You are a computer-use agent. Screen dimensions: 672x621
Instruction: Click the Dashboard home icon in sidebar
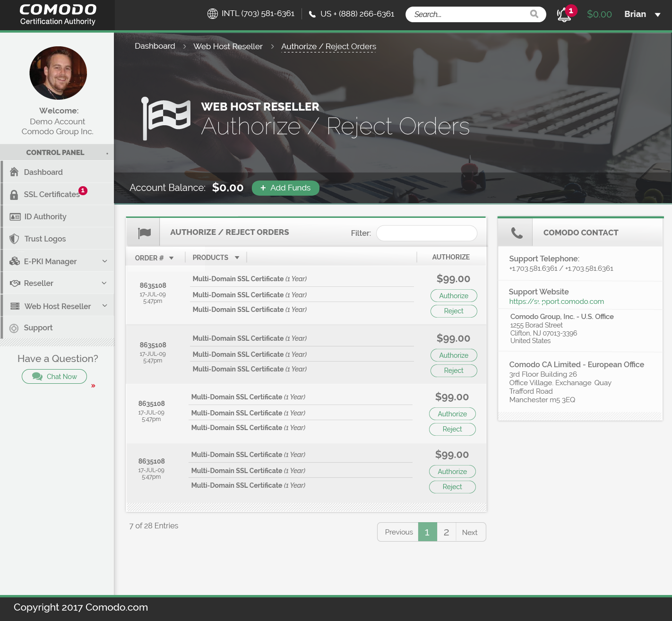click(14, 172)
